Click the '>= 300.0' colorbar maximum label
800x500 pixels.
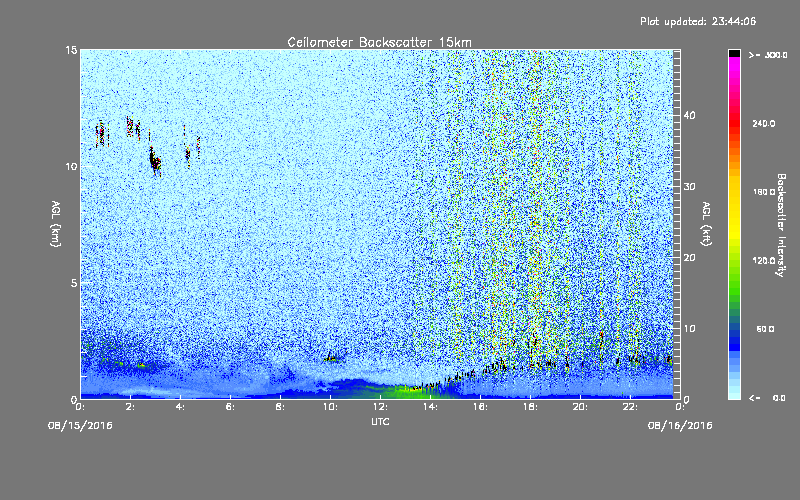pyautogui.click(x=768, y=55)
